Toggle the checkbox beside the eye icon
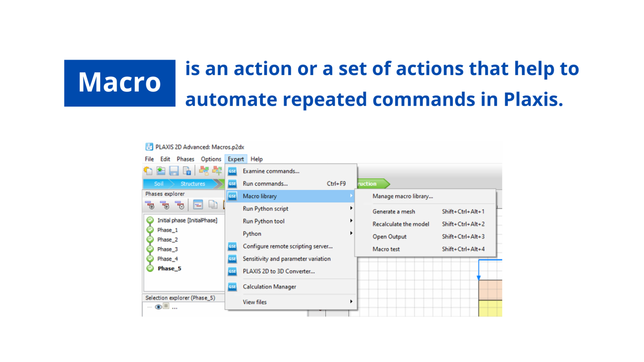Viewport: 644px width, 362px height. 166,306
